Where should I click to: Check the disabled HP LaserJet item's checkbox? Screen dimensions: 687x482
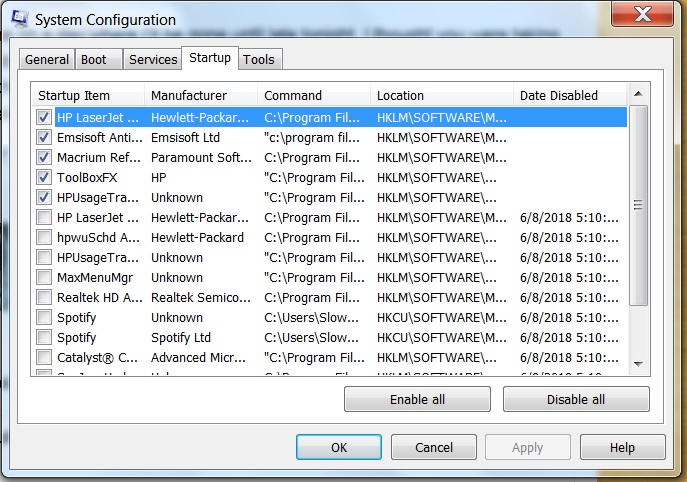(x=44, y=217)
